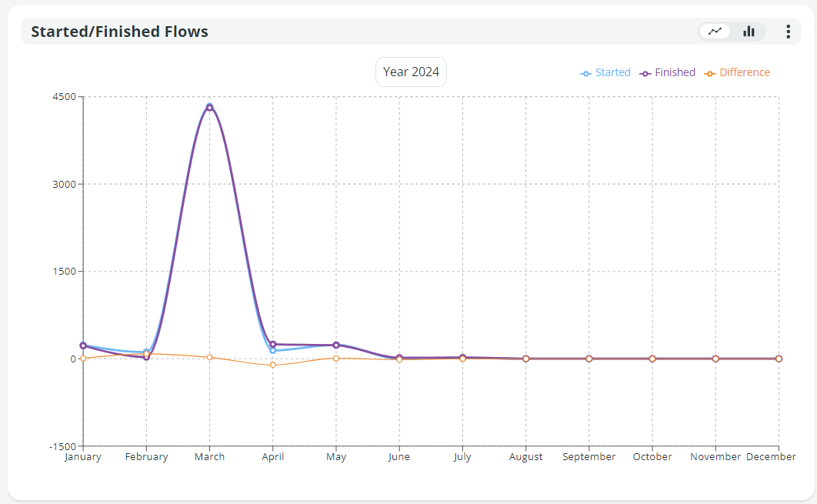The width and height of the screenshot is (817, 504).
Task: Click the March peak data point
Action: pyautogui.click(x=209, y=107)
